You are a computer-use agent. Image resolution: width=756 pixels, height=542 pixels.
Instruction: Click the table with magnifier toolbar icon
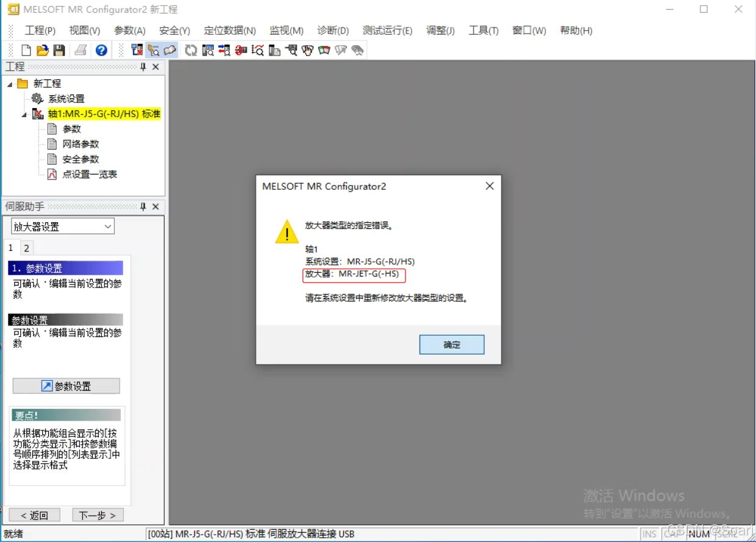[x=208, y=50]
